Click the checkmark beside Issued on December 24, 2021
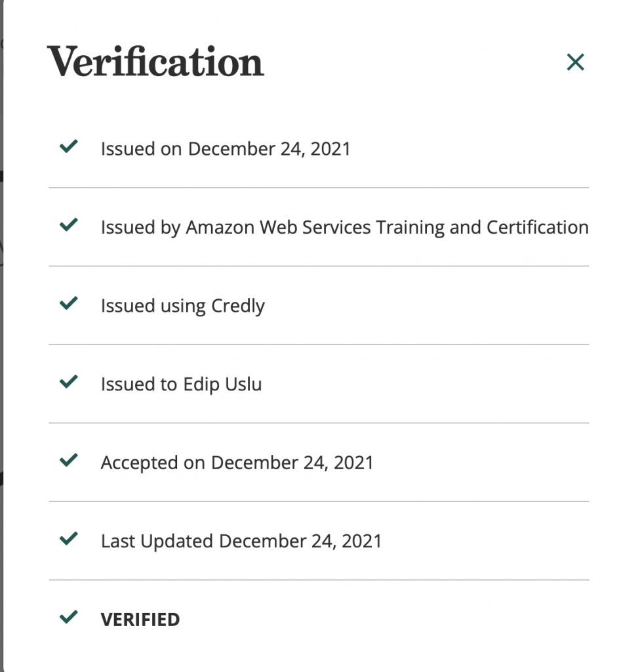This screenshot has height=672, width=621. click(69, 147)
